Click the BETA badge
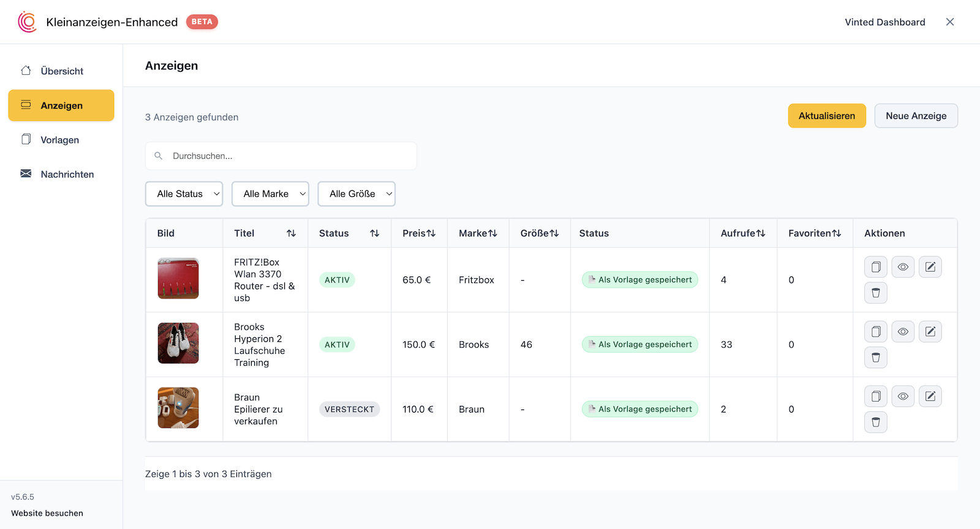Screen dimensions: 980x529 click(202, 21)
